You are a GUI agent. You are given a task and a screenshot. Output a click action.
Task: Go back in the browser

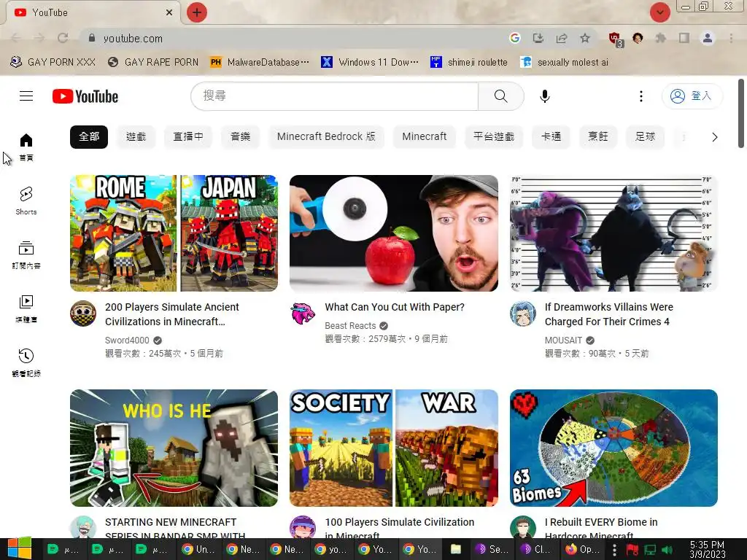coord(16,38)
